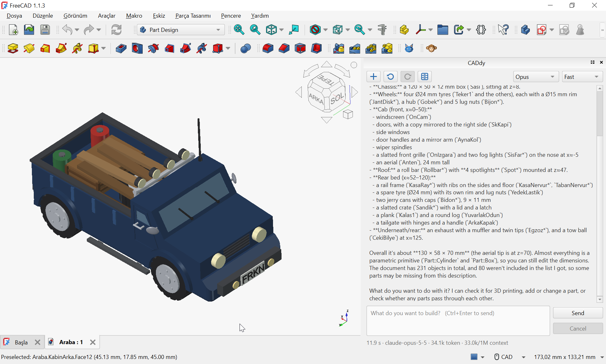Expand the standard views dropdown arrow
606x364 pixels.
pyautogui.click(x=282, y=30)
